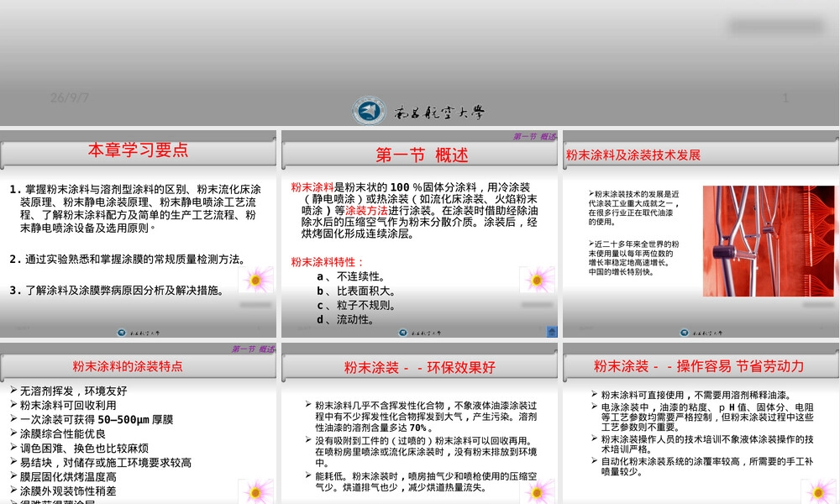
Task: Select the bullet 调色困难、换色也比较麻烦
Action: point(79,449)
